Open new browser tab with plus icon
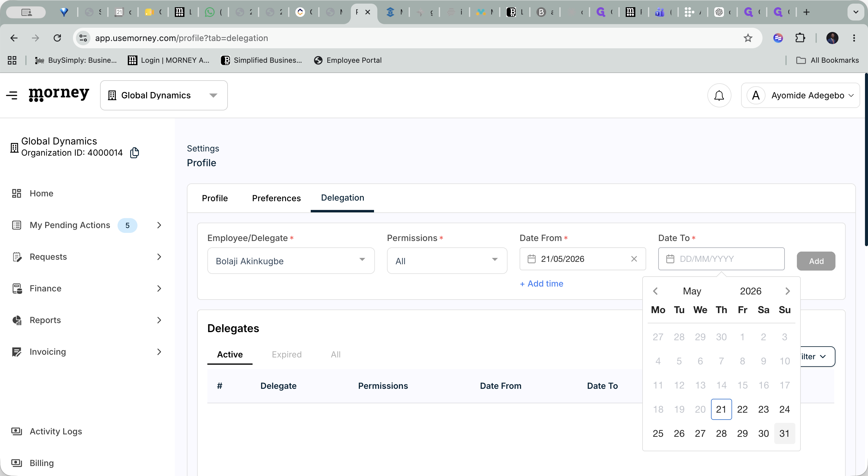This screenshot has width=868, height=476. point(806,12)
